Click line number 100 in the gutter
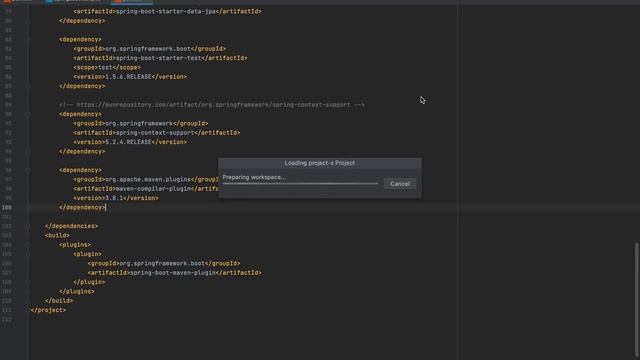The image size is (640, 360). pos(7,207)
